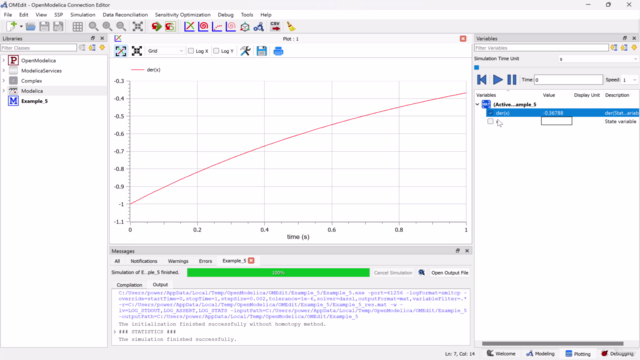Viewport: 640px width, 360px height.
Task: Open a new parametric plot window
Action: click(203, 27)
